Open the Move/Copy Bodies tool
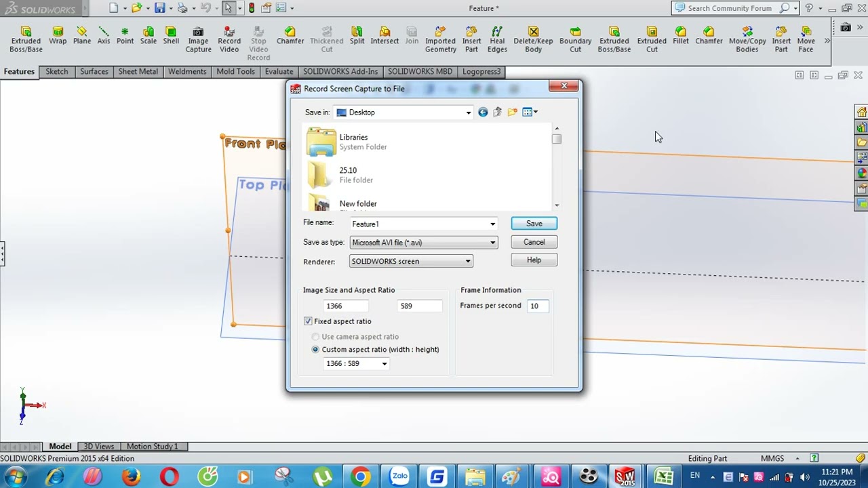The width and height of the screenshot is (868, 488). point(747,40)
